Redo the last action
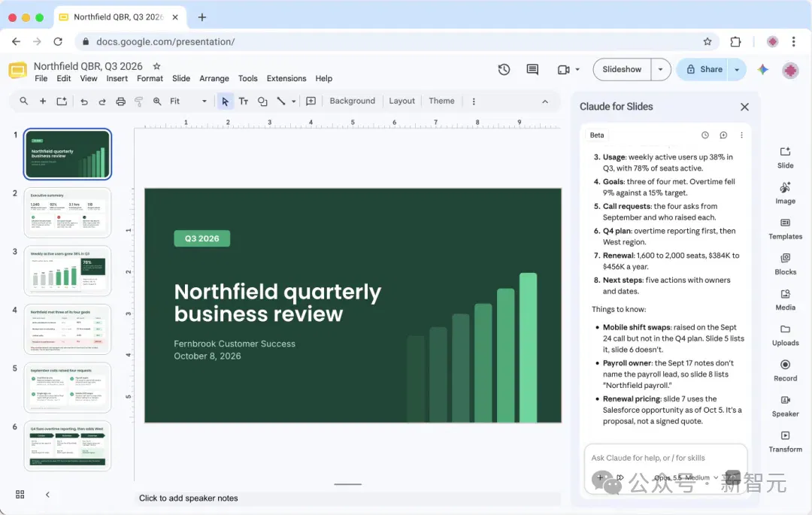Screen dimensions: 812x515 pos(102,101)
